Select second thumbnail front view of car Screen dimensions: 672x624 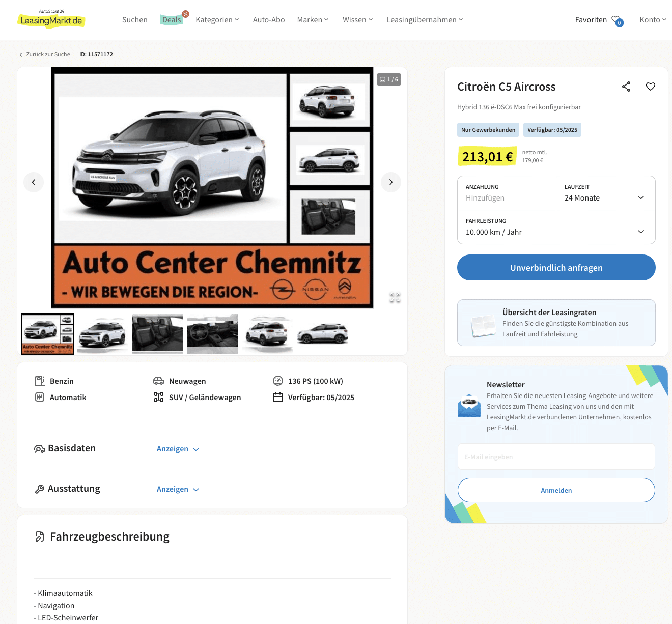click(x=103, y=334)
